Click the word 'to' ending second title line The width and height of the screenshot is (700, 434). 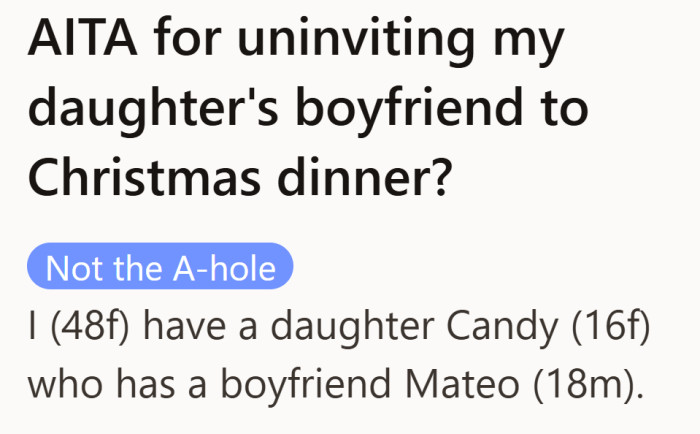pyautogui.click(x=563, y=108)
